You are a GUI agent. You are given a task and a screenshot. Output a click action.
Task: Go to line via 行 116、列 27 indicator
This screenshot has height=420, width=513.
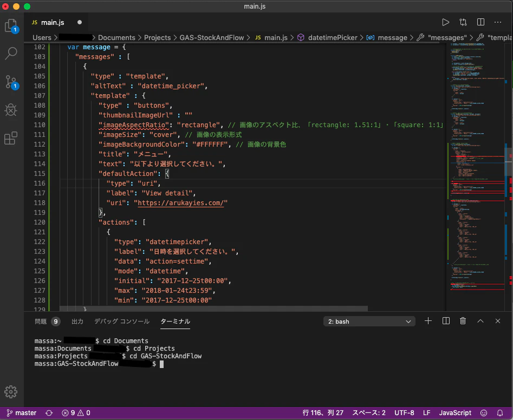pyautogui.click(x=323, y=413)
